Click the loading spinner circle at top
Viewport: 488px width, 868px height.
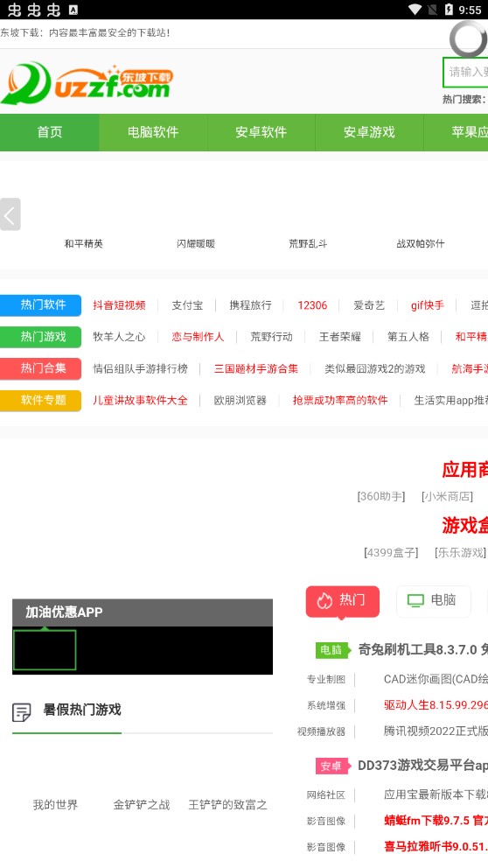pyautogui.click(x=469, y=38)
